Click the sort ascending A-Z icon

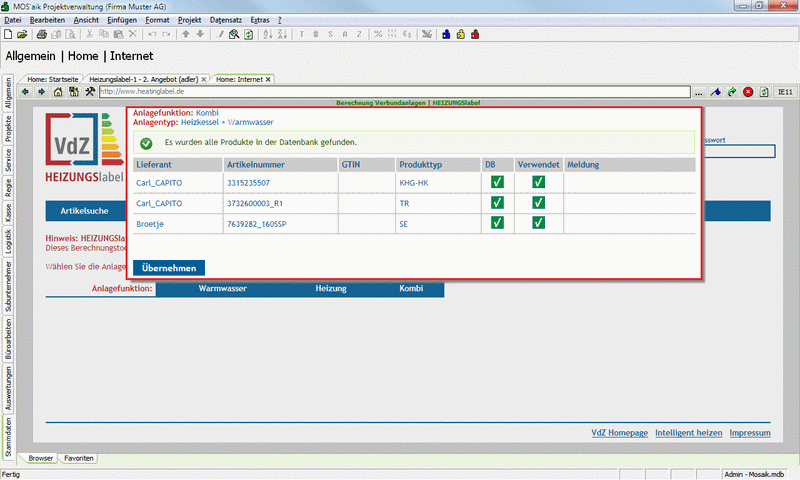click(268, 34)
